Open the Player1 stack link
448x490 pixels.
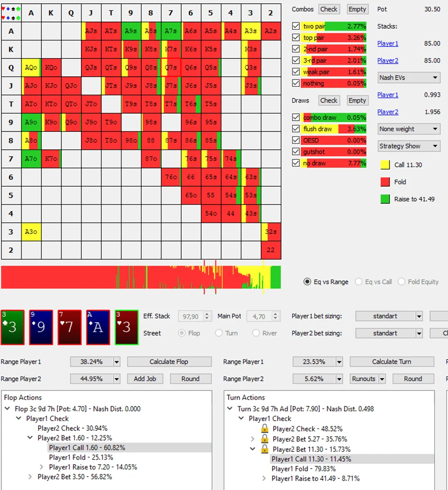coord(388,44)
